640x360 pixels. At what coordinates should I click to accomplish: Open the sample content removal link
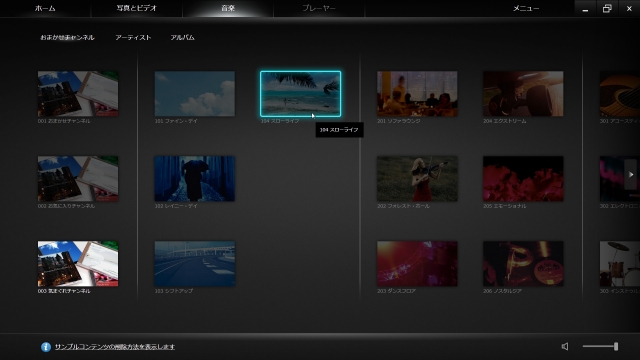tap(115, 347)
